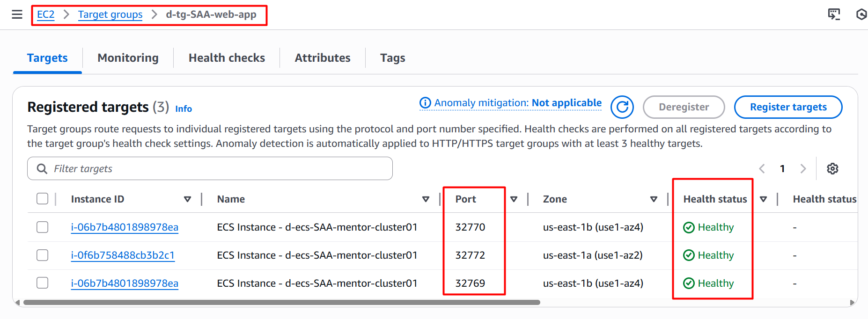Tick the checkbox for instance i-0f6b758488cb3b2c1

pyautogui.click(x=43, y=255)
